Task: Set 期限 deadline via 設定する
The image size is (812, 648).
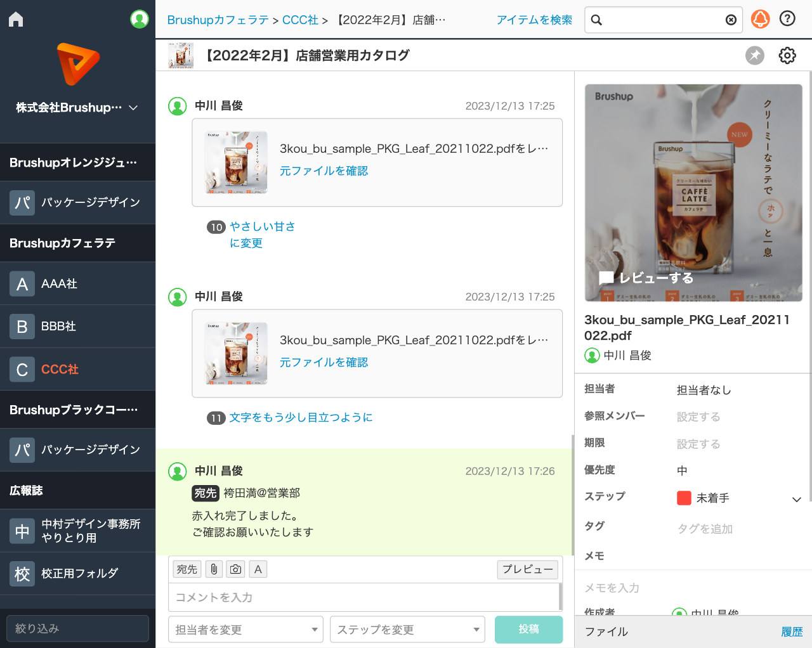Action: pos(698,444)
